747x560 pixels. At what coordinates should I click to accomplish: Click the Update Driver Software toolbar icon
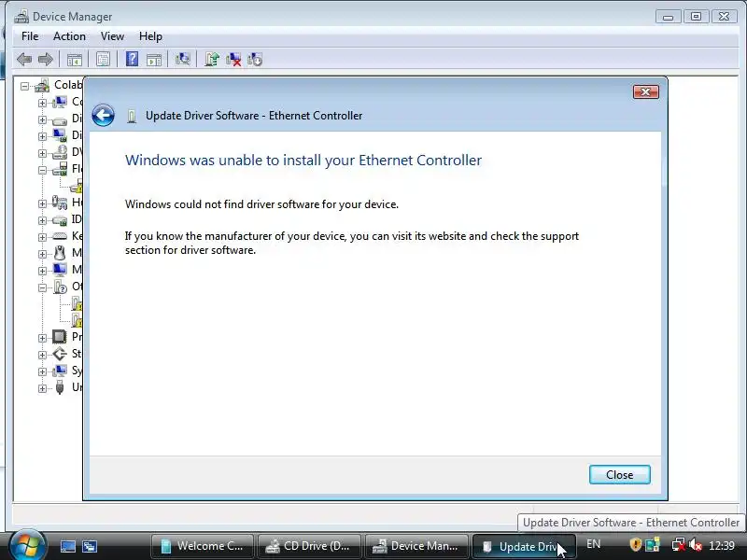(212, 59)
